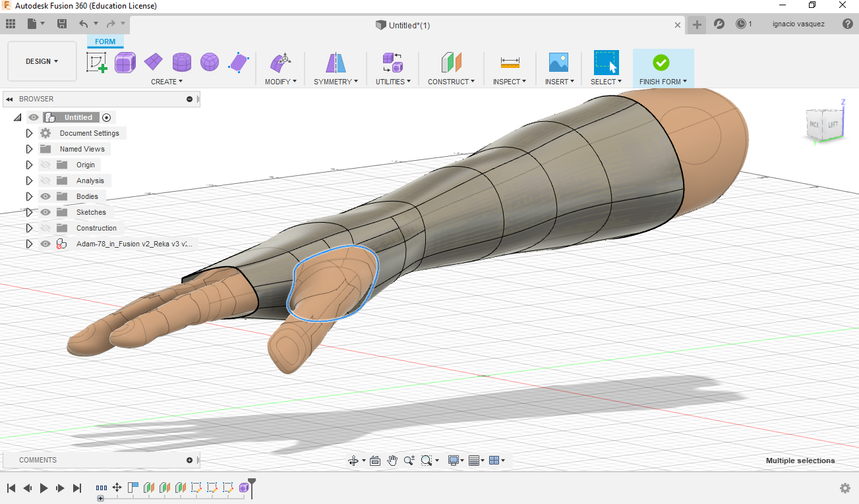This screenshot has width=859, height=504.
Task: Show the Construction folder
Action: coord(45,228)
